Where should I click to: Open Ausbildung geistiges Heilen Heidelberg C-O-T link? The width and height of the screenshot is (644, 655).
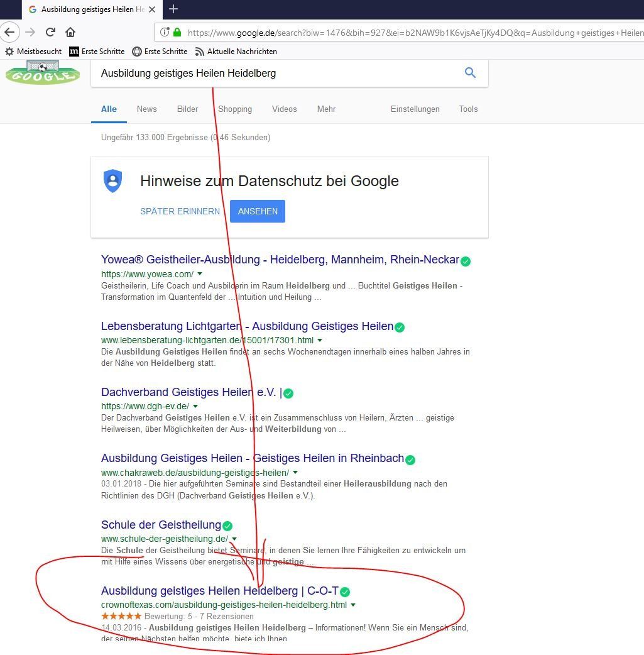[x=220, y=591]
